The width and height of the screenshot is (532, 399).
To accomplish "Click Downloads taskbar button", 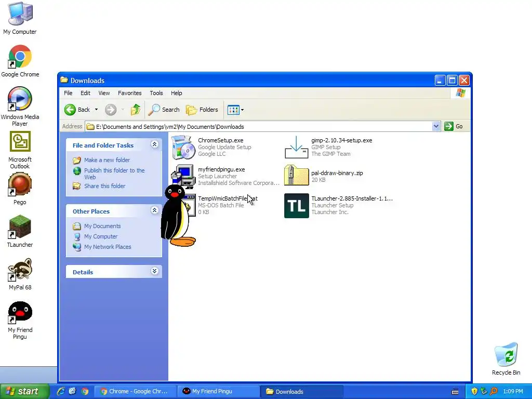I will [302, 391].
